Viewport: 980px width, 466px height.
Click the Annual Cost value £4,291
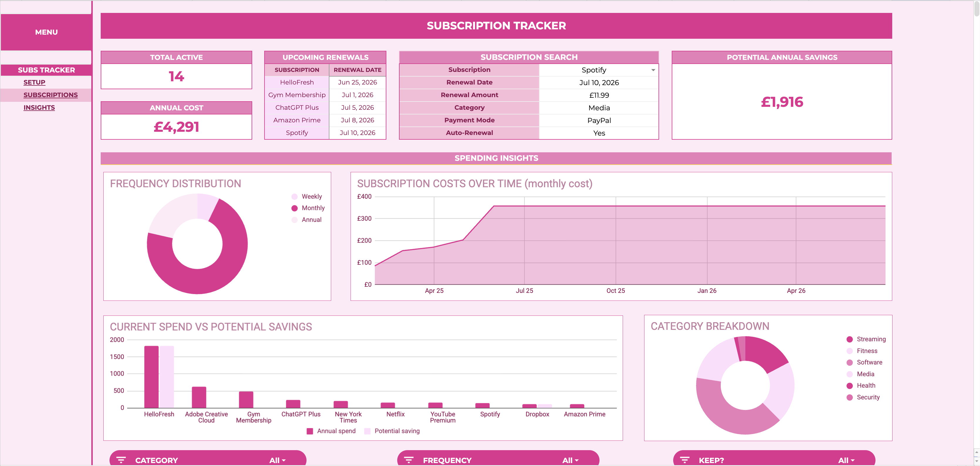pyautogui.click(x=176, y=127)
